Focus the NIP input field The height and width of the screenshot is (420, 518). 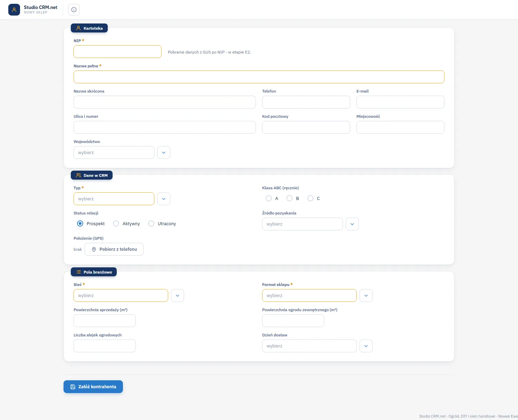pyautogui.click(x=117, y=52)
